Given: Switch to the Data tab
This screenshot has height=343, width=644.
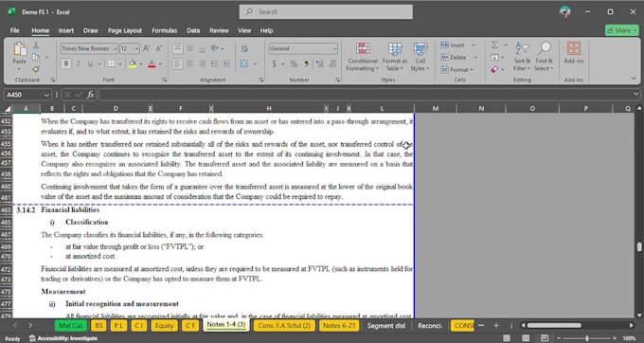Looking at the screenshot, I should pos(193,30).
